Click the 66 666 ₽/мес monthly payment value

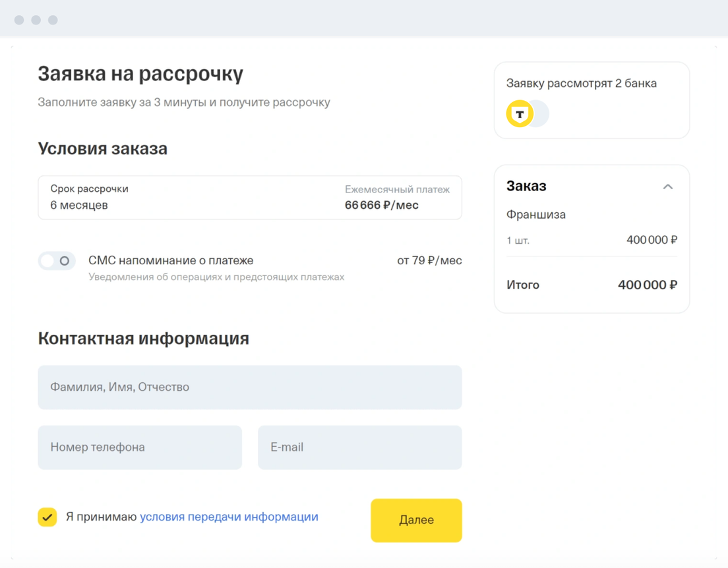[381, 205]
